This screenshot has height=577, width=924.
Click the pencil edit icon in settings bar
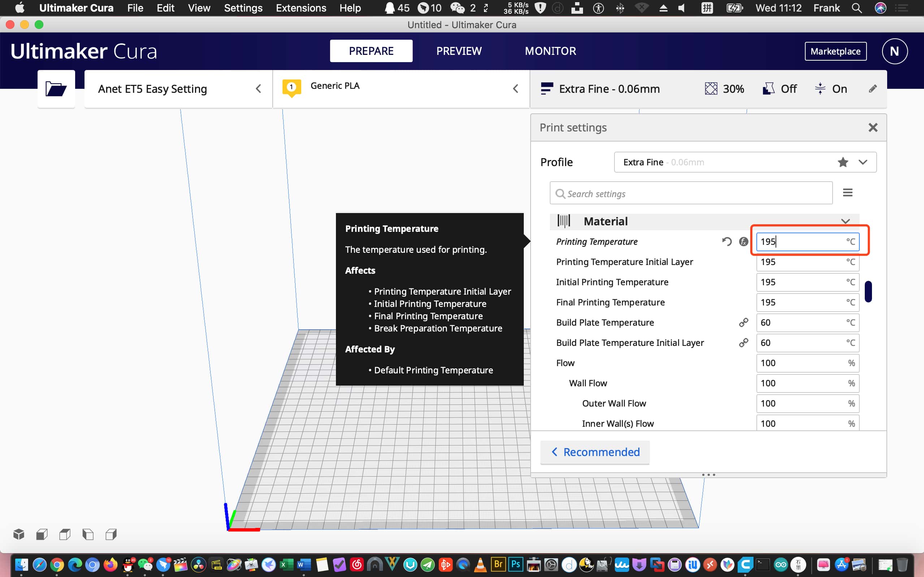click(872, 89)
